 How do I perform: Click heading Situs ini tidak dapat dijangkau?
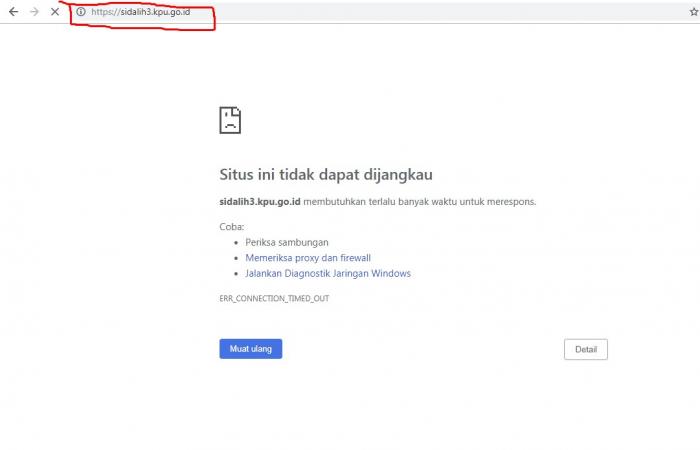(326, 175)
